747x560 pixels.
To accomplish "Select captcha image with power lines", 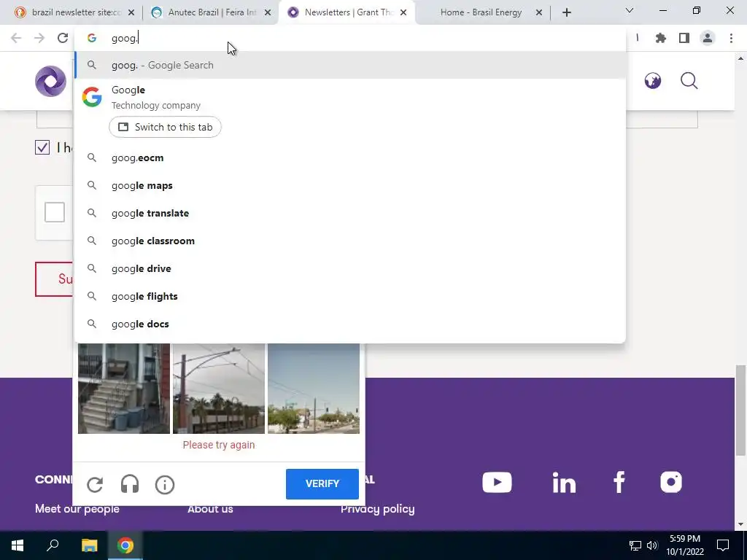I will tap(219, 389).
